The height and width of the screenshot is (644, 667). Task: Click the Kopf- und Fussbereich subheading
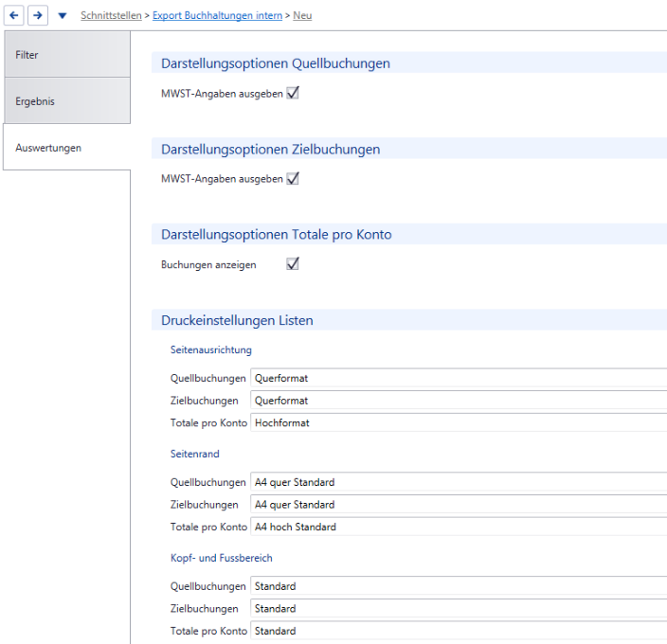[x=221, y=558]
